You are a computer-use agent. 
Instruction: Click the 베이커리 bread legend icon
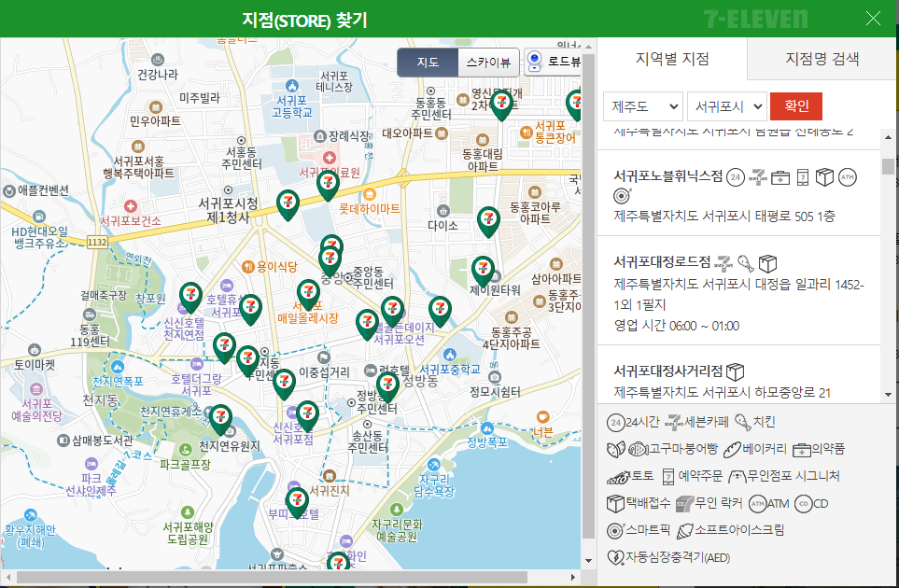[732, 449]
